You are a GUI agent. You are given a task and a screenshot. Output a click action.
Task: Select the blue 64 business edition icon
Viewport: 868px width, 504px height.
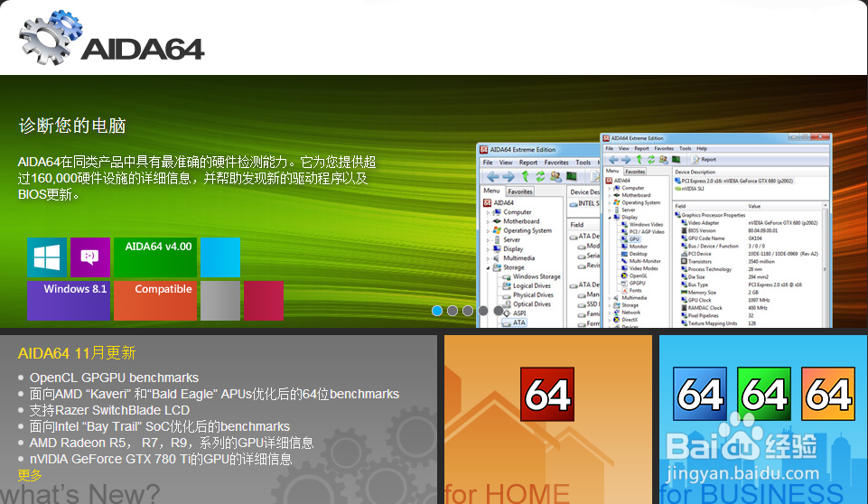point(700,394)
